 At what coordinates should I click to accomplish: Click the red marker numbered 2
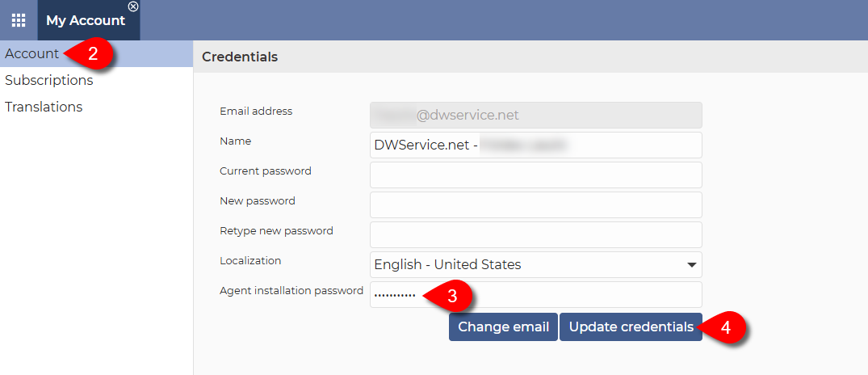pos(92,54)
